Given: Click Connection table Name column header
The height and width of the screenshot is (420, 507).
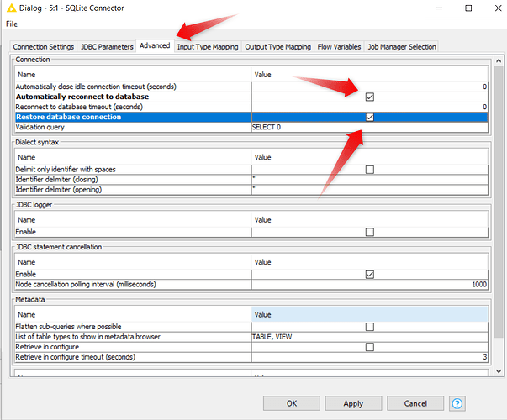Looking at the screenshot, I should (x=133, y=74).
